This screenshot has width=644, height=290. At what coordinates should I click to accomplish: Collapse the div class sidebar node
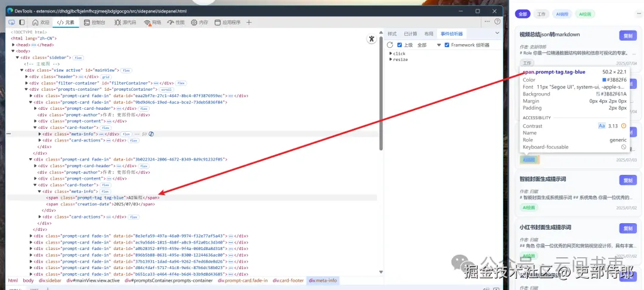tap(18, 57)
